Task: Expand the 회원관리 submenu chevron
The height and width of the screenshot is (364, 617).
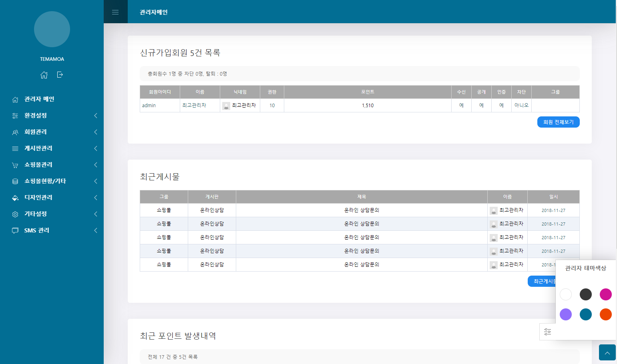Action: point(96,132)
